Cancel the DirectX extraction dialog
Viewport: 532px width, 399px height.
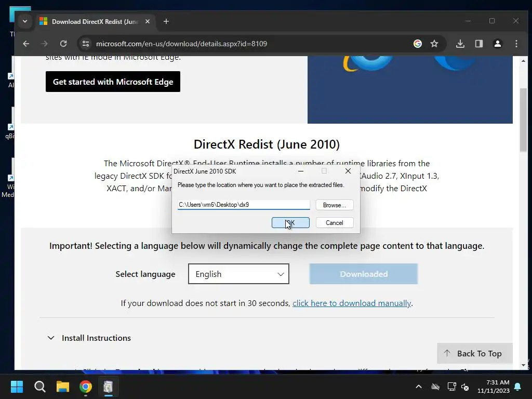335,223
